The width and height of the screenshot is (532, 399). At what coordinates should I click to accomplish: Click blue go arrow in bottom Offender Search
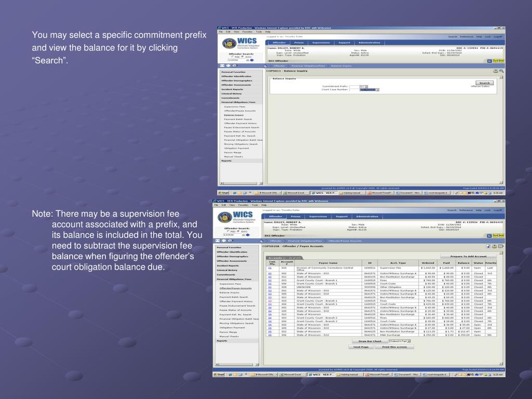tap(248, 235)
